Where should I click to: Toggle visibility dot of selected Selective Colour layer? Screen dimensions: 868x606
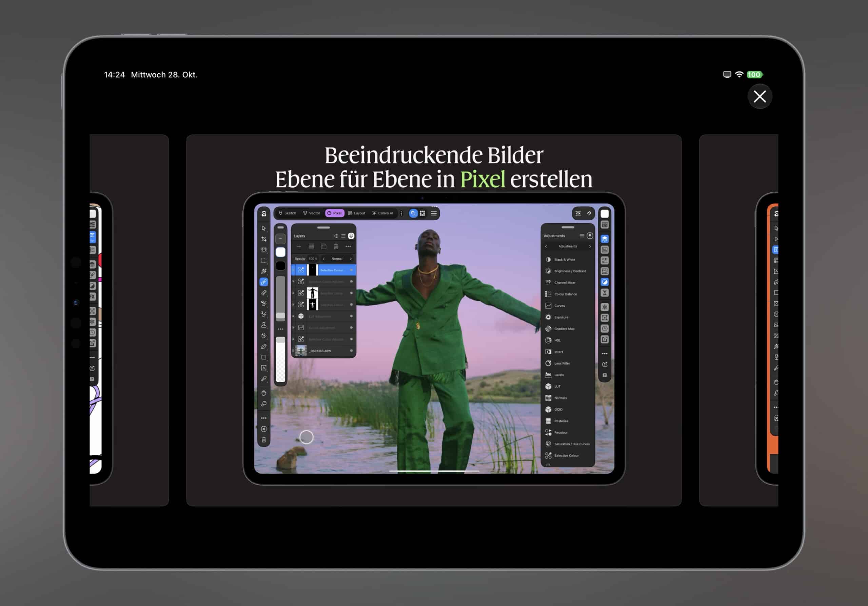(x=351, y=270)
